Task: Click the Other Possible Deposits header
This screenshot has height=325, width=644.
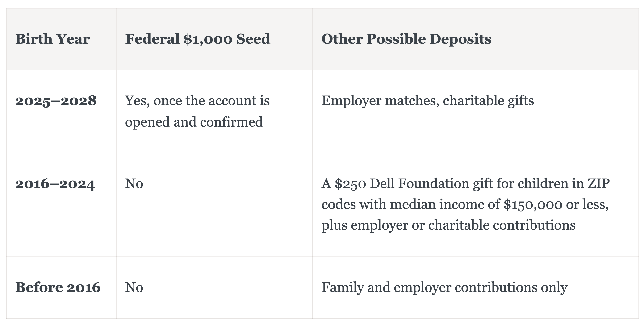Action: coord(406,39)
